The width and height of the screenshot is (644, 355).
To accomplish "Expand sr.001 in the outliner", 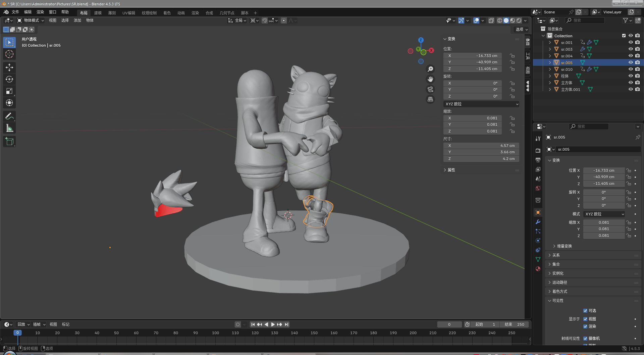I will click(550, 43).
